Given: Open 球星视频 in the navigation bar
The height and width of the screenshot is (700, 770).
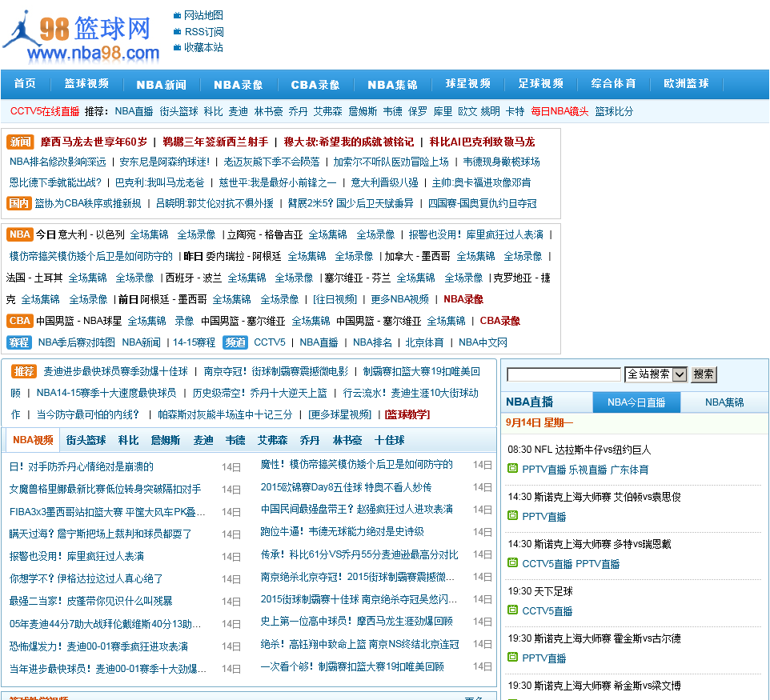Looking at the screenshot, I should pyautogui.click(x=467, y=84).
